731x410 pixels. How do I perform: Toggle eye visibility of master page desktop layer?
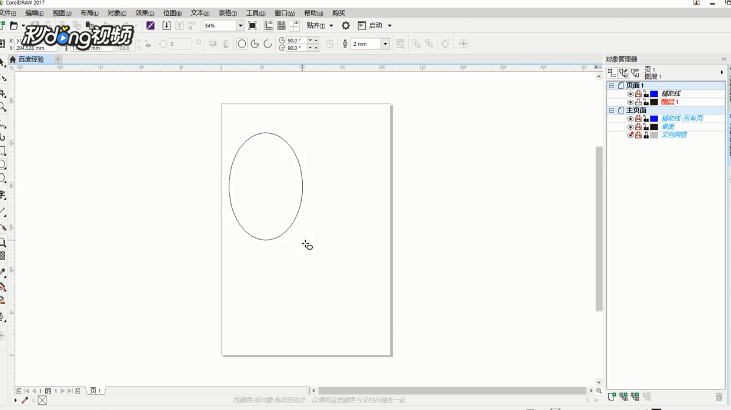coord(630,127)
